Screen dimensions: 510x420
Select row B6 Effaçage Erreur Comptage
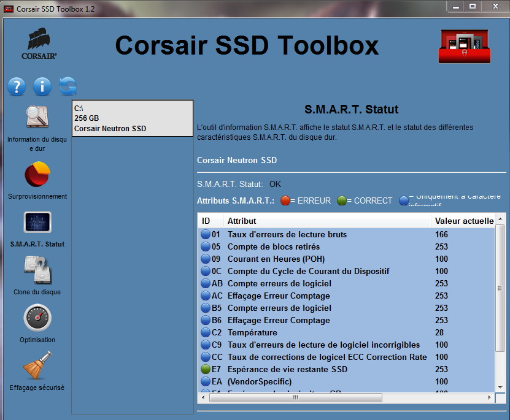click(x=346, y=320)
